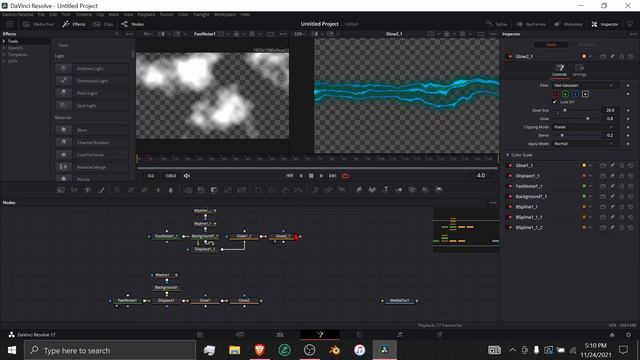Click the Windows Start button
Image resolution: width=640 pixels, height=360 pixels.
pyautogui.click(x=12, y=350)
